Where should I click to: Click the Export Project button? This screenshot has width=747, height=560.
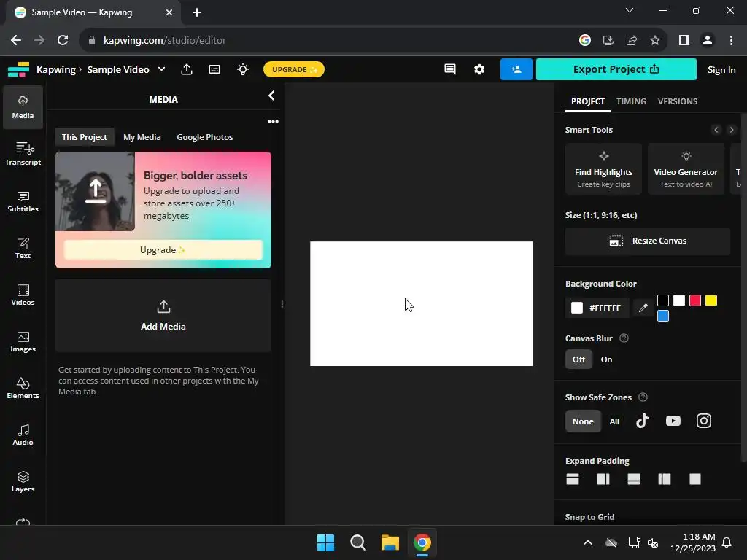tap(616, 69)
